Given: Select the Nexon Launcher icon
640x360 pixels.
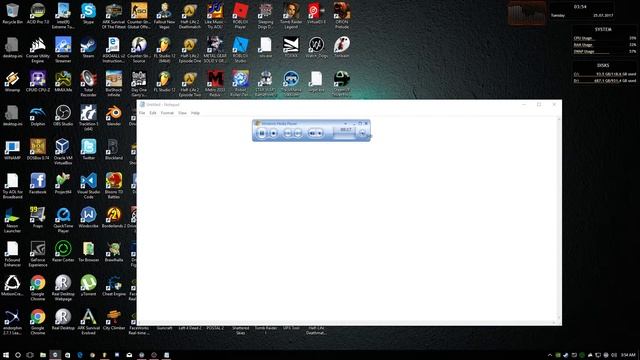Looking at the screenshot, I should point(12,220).
